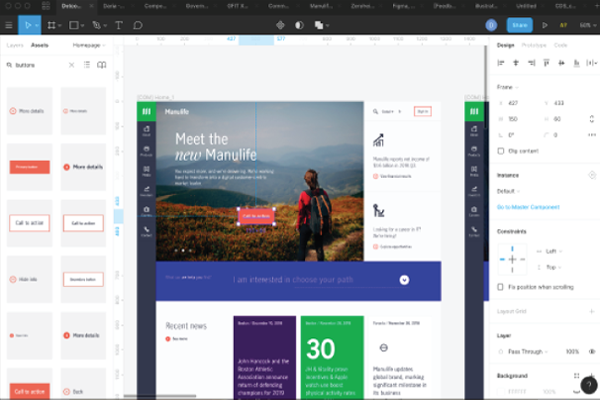Click the Sign in button in the first Home frame
Viewport: 600px width, 400px height.
coord(422,111)
